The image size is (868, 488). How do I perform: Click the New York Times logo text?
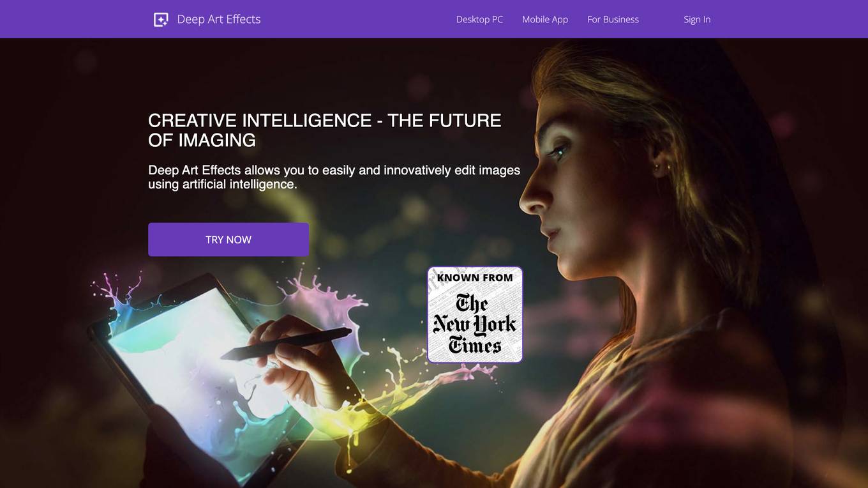475,324
